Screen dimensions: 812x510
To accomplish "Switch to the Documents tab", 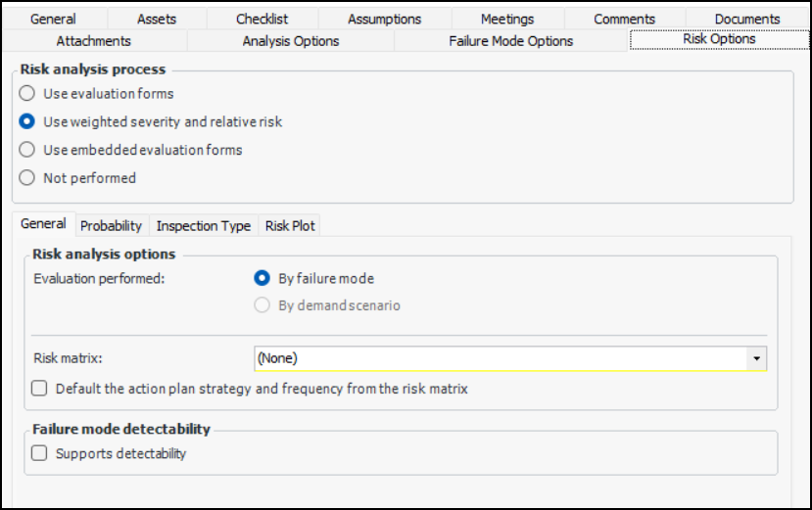I will click(746, 19).
